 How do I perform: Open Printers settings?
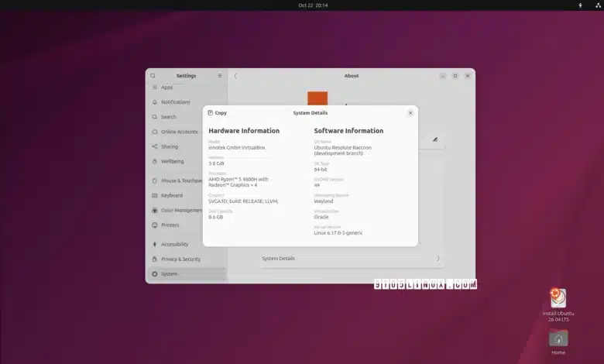tap(187, 225)
